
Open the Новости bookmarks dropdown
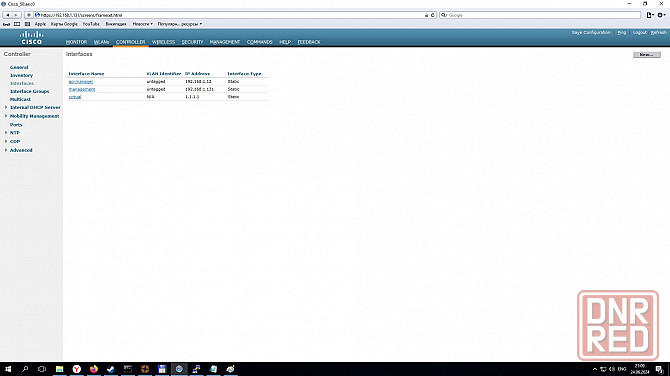(x=142, y=24)
